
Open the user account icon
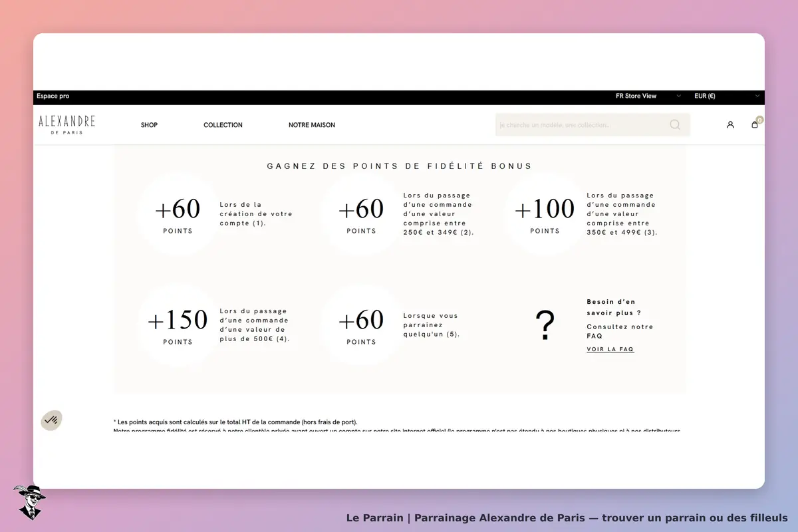(x=730, y=124)
